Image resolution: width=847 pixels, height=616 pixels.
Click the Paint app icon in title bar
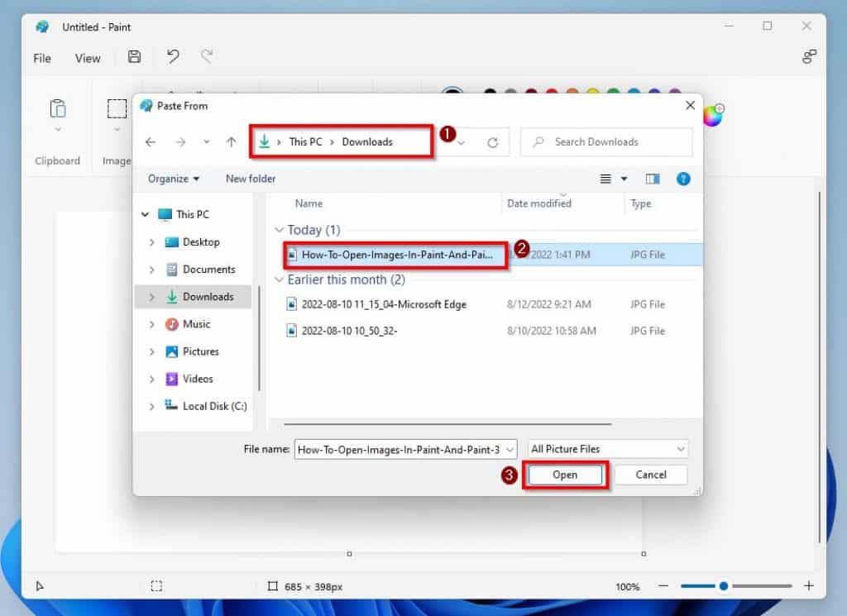pyautogui.click(x=42, y=26)
